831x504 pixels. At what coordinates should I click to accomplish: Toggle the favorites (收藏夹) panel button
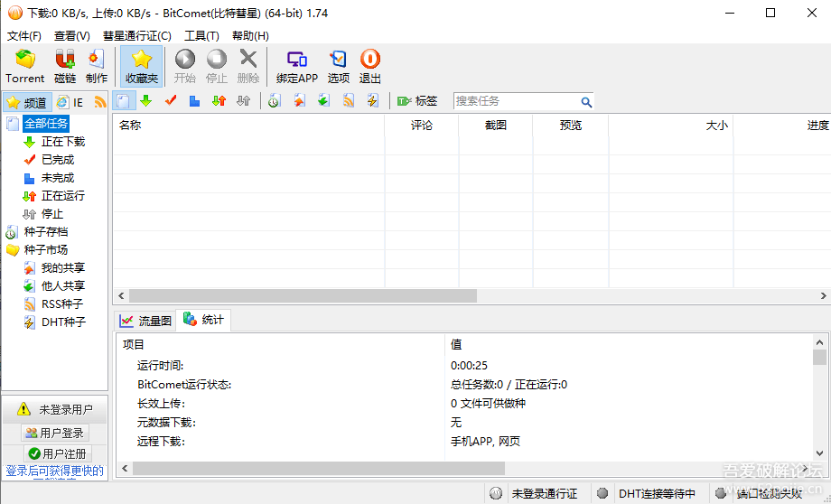(x=142, y=66)
